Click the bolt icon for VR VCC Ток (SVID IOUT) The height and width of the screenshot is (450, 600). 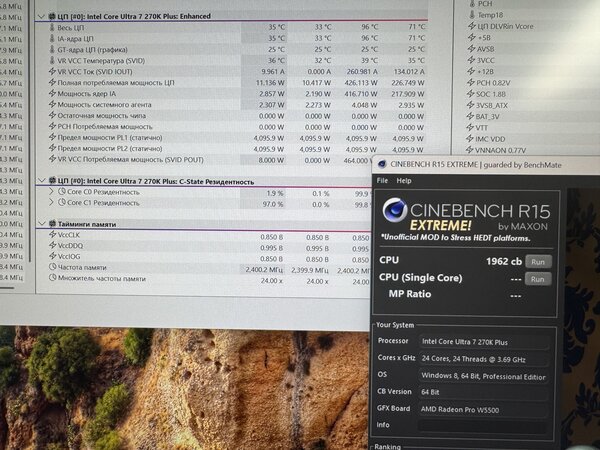(x=52, y=71)
